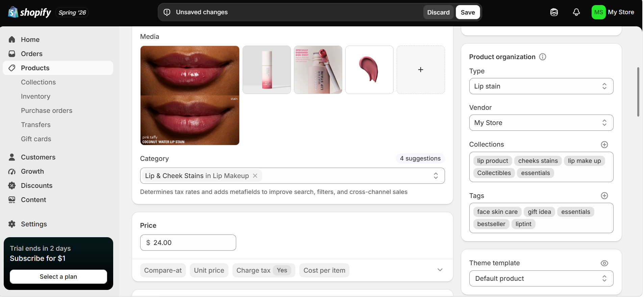Open the Vendor dropdown showing My Store
The height and width of the screenshot is (297, 644).
pos(541,123)
